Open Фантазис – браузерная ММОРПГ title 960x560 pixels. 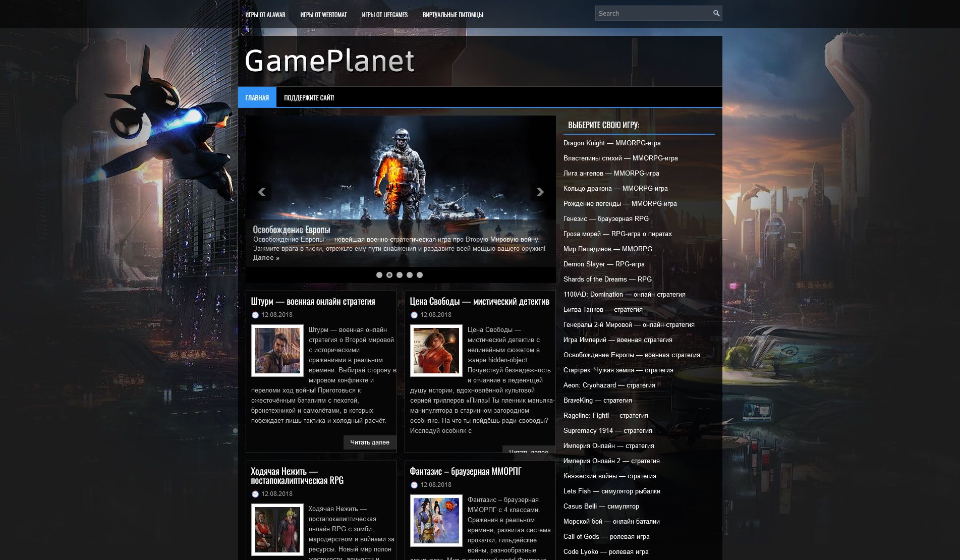465,471
